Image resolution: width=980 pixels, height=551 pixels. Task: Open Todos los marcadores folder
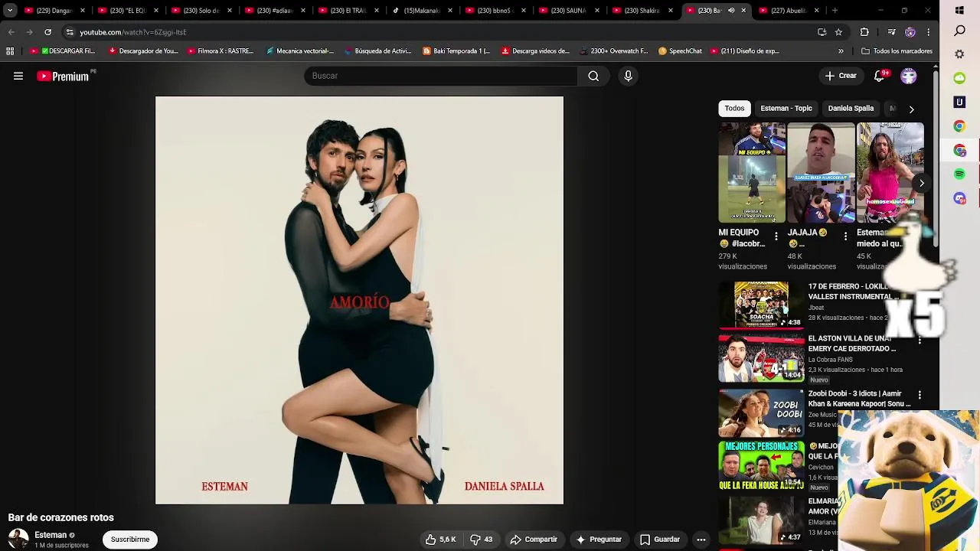click(x=897, y=51)
